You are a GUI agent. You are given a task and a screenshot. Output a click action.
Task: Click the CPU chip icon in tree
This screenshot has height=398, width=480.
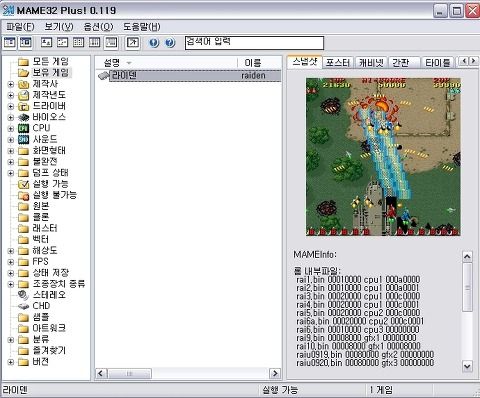click(x=23, y=128)
